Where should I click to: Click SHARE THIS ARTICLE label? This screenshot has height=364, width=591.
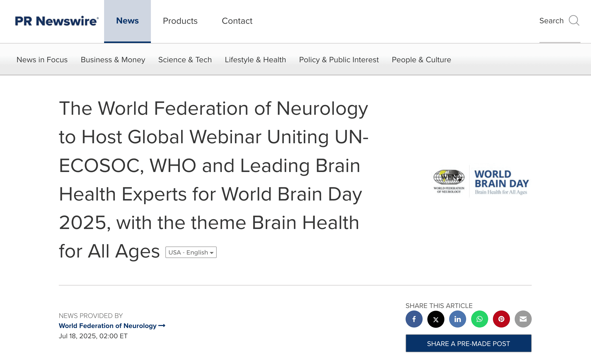pos(439,305)
